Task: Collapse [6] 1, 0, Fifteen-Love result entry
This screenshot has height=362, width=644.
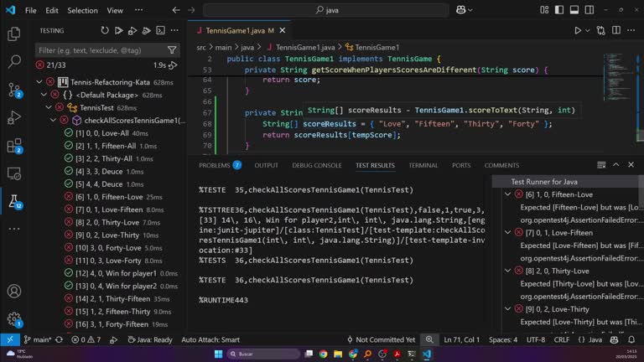Action: click(x=508, y=194)
